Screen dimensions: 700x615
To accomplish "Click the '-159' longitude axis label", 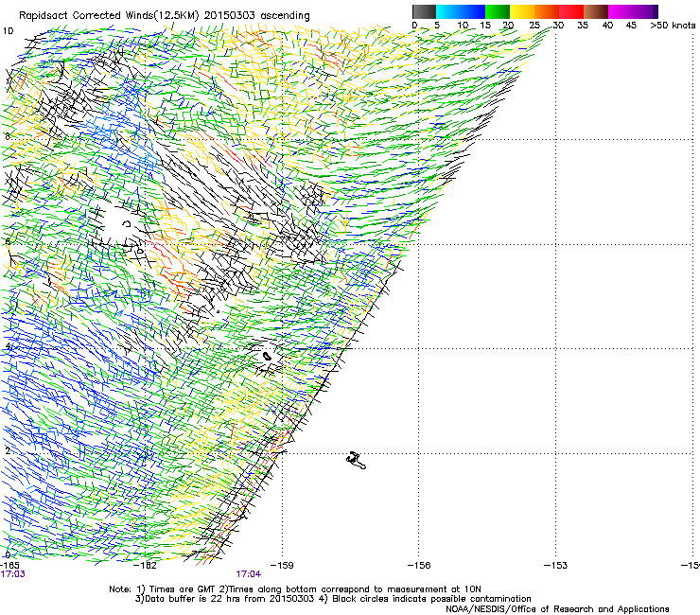I will coord(282,565).
